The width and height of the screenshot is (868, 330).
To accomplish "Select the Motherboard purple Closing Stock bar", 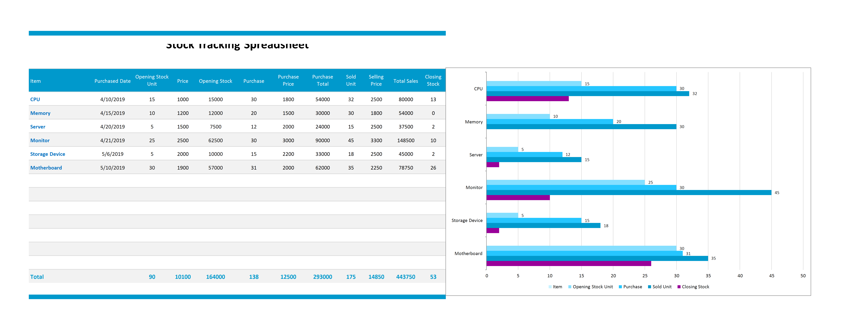I will (569, 264).
